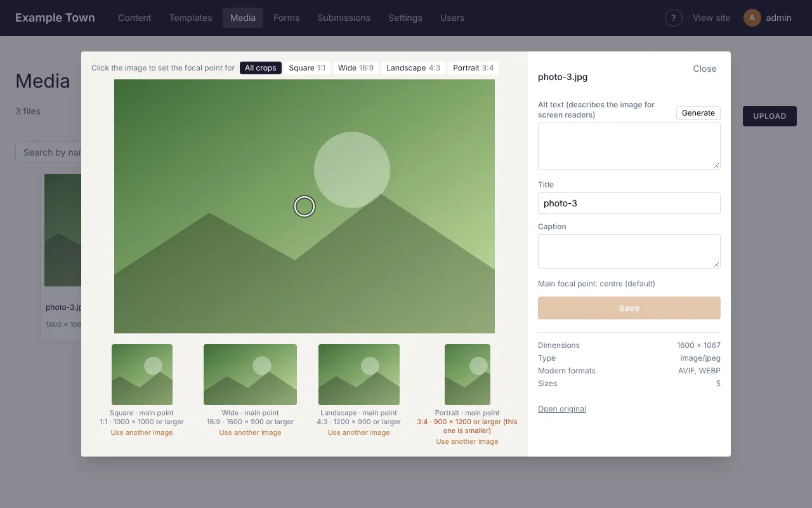
Task: Focus the Caption textarea
Action: [629, 251]
